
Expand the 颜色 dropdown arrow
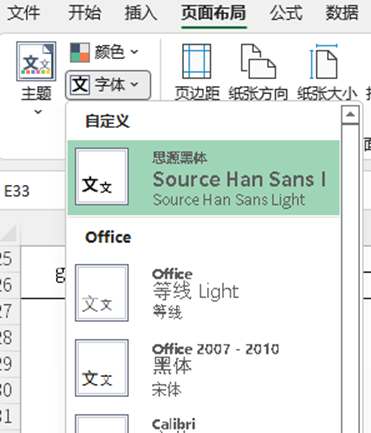point(134,52)
